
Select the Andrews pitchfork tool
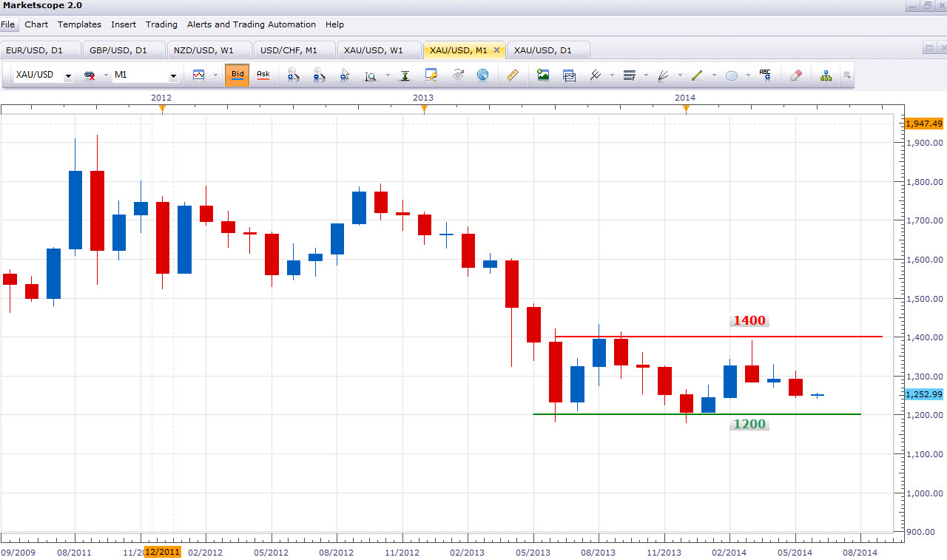(x=595, y=75)
